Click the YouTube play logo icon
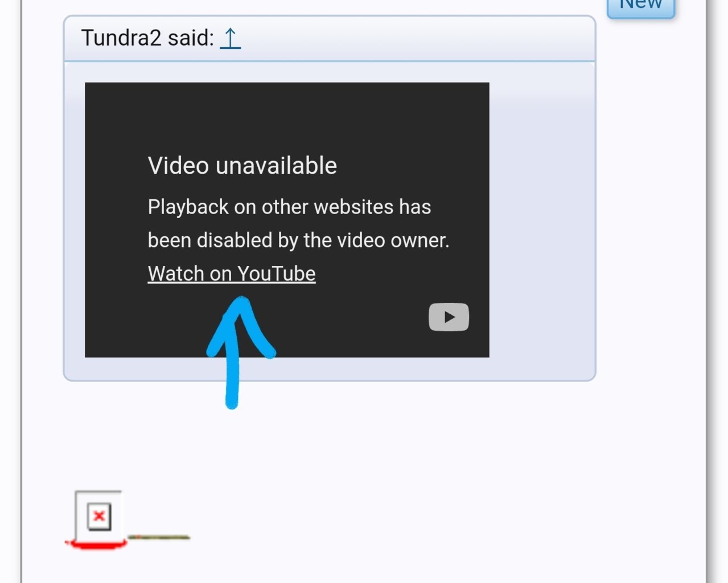This screenshot has width=728, height=583. click(449, 317)
